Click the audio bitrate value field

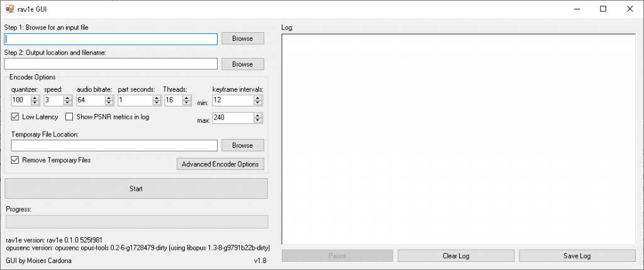[91, 100]
